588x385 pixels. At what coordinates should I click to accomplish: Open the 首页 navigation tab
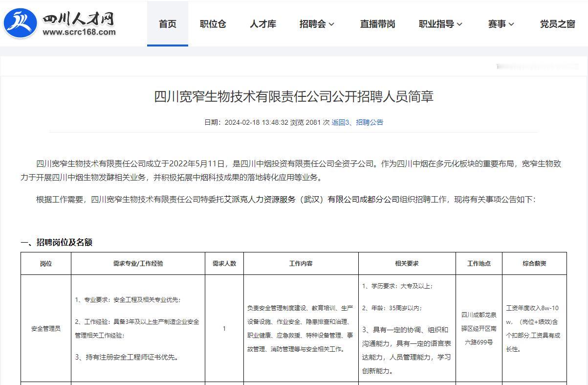[x=168, y=24]
